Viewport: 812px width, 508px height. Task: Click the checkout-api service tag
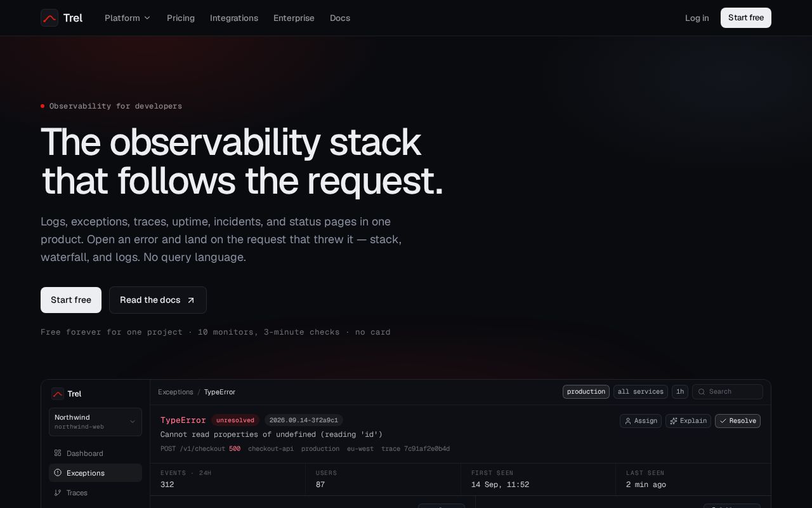click(x=271, y=449)
